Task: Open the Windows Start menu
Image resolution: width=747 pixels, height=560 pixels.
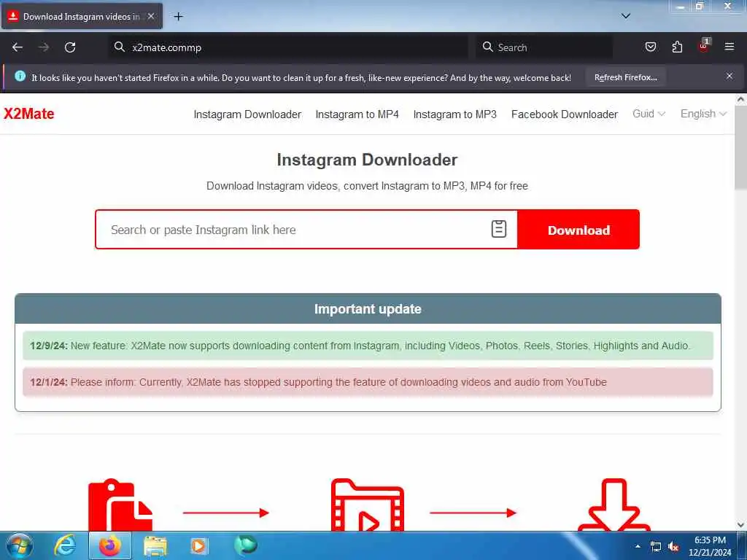Action: coord(20,545)
